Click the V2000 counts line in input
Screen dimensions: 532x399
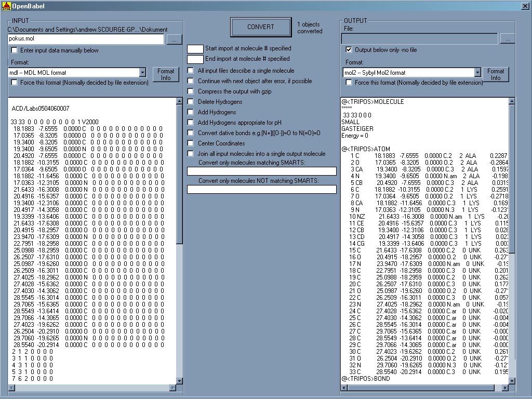pyautogui.click(x=54, y=122)
